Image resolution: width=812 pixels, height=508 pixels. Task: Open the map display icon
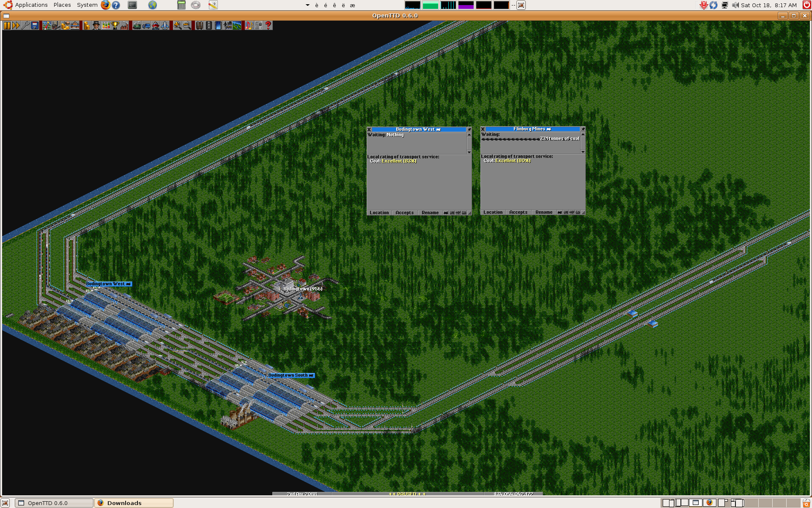47,25
